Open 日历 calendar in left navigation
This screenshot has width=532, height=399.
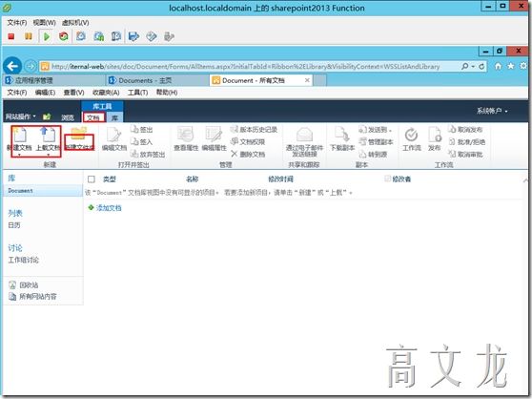click(14, 225)
